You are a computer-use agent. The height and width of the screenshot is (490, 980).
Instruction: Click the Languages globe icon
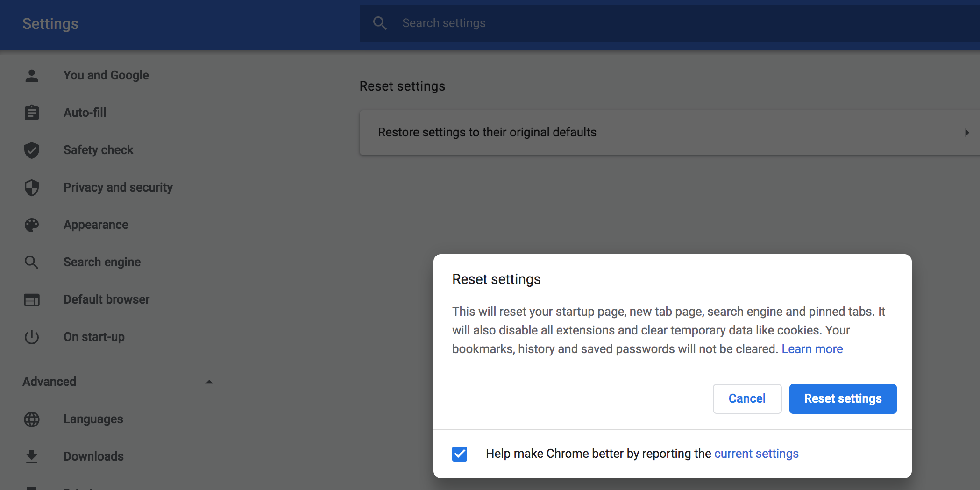(31, 419)
